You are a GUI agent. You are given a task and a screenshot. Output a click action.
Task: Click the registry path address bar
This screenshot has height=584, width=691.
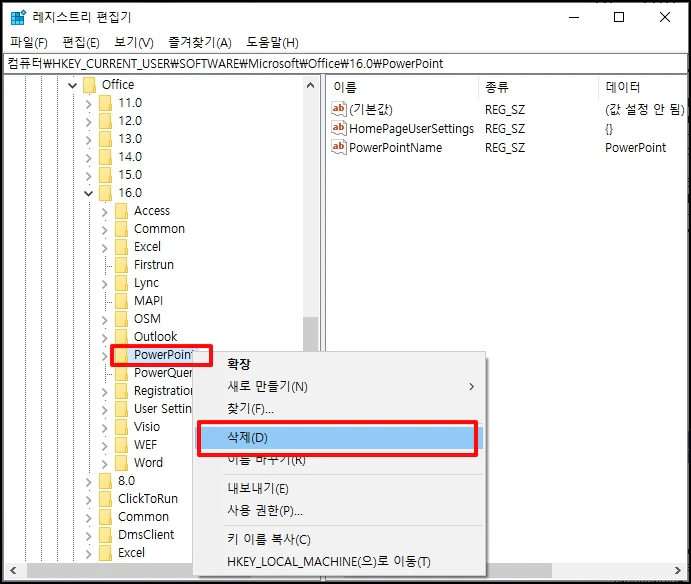point(346,64)
